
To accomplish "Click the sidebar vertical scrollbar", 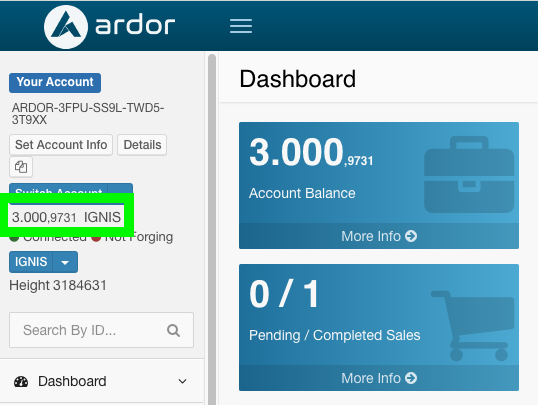I will point(212,228).
